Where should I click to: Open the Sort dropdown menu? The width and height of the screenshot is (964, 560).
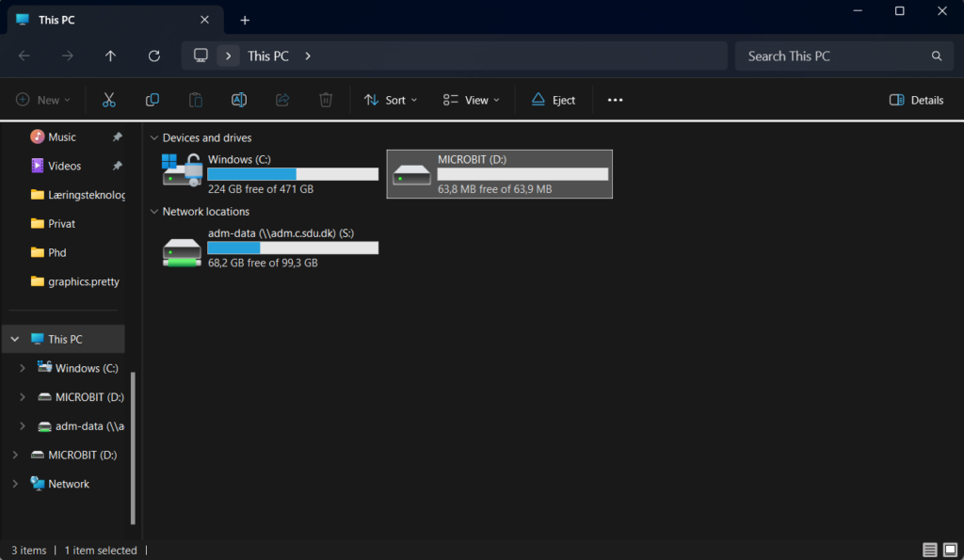point(391,100)
